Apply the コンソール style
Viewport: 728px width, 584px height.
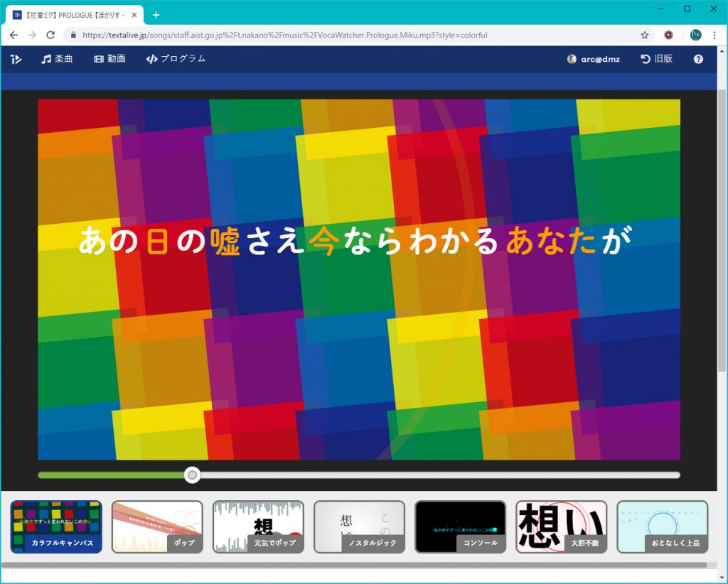pos(460,526)
